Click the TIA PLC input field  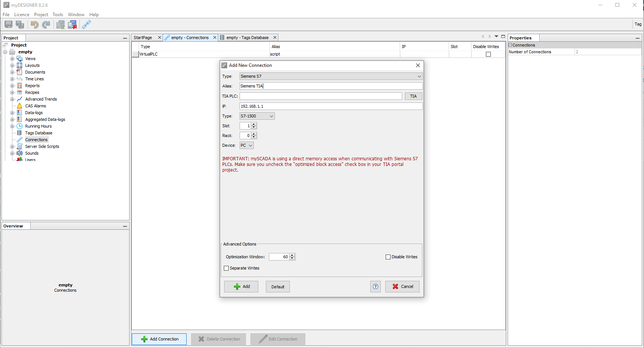click(321, 96)
